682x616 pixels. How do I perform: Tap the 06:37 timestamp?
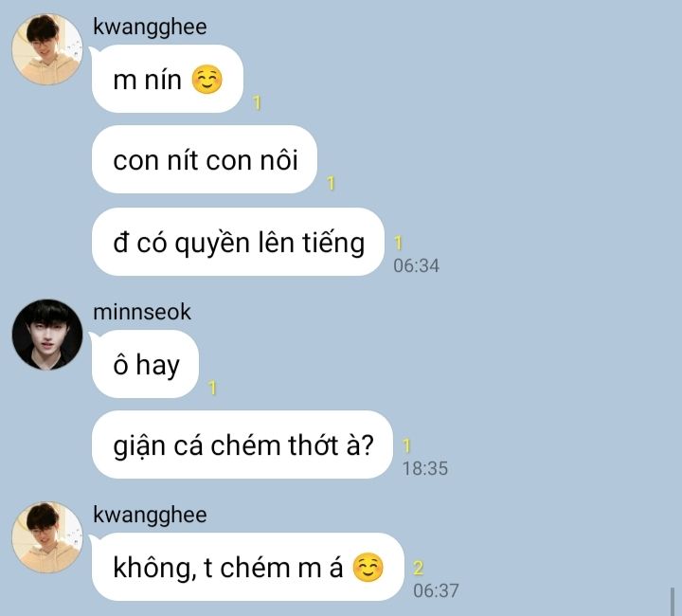(436, 590)
